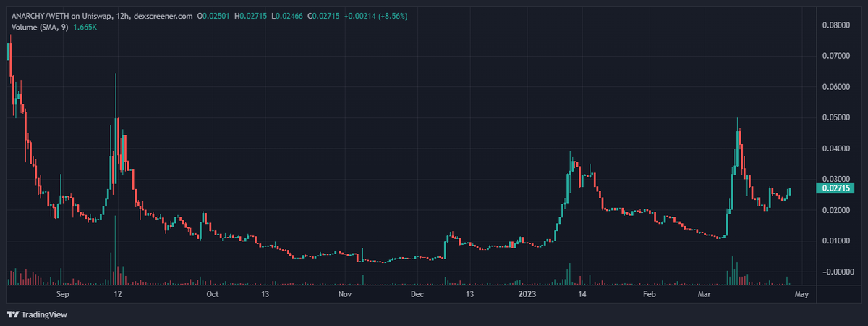
Task: Click the Mar label on time axis
Action: (x=705, y=295)
